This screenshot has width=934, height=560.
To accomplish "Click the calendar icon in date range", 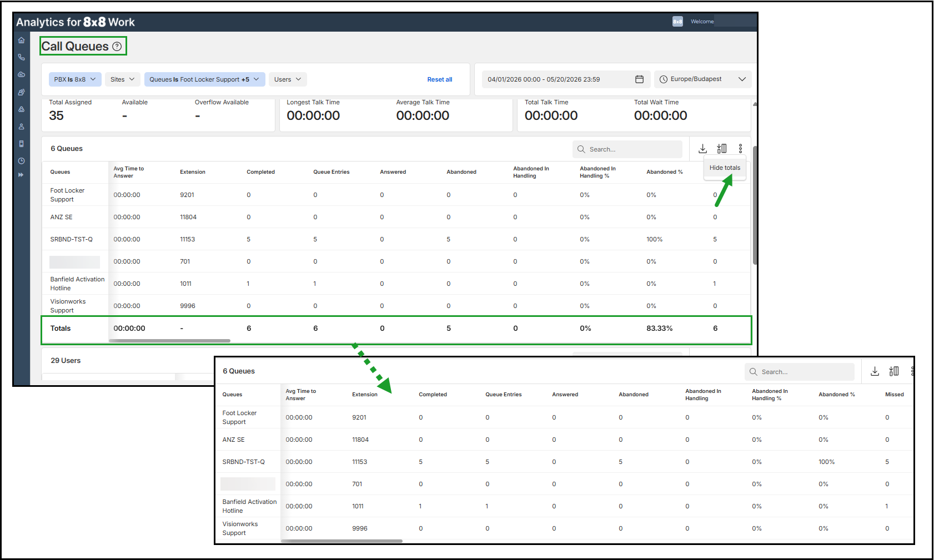I will click(639, 79).
